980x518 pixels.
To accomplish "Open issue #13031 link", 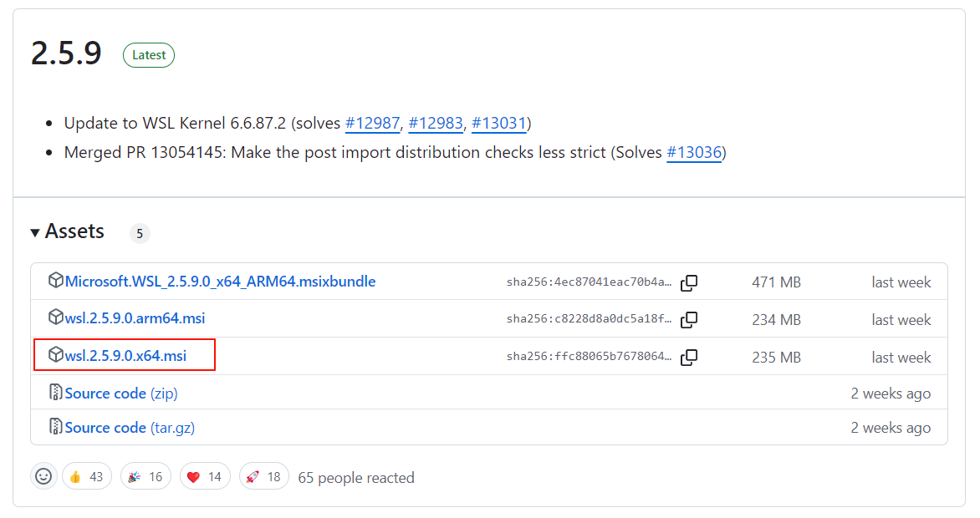I will tap(498, 123).
